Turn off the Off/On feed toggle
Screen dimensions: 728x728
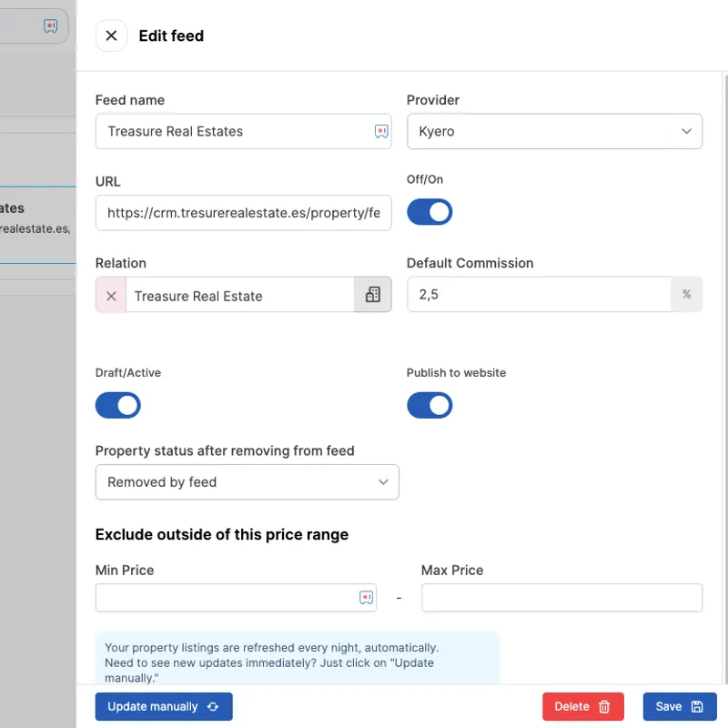pos(430,211)
